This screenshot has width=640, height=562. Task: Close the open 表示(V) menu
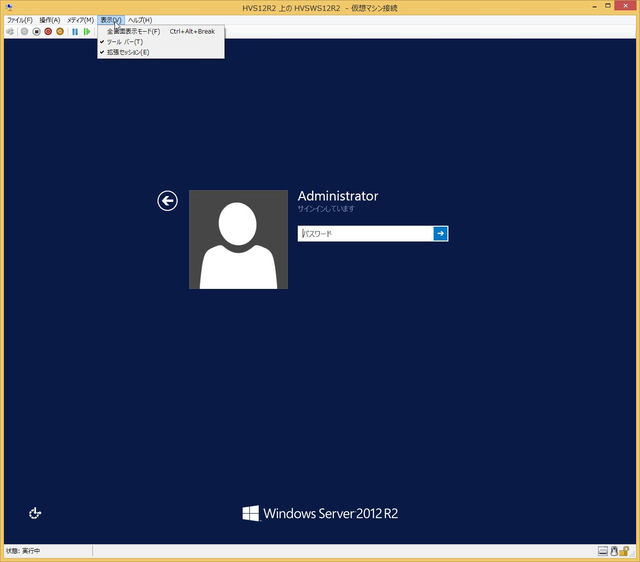(111, 20)
